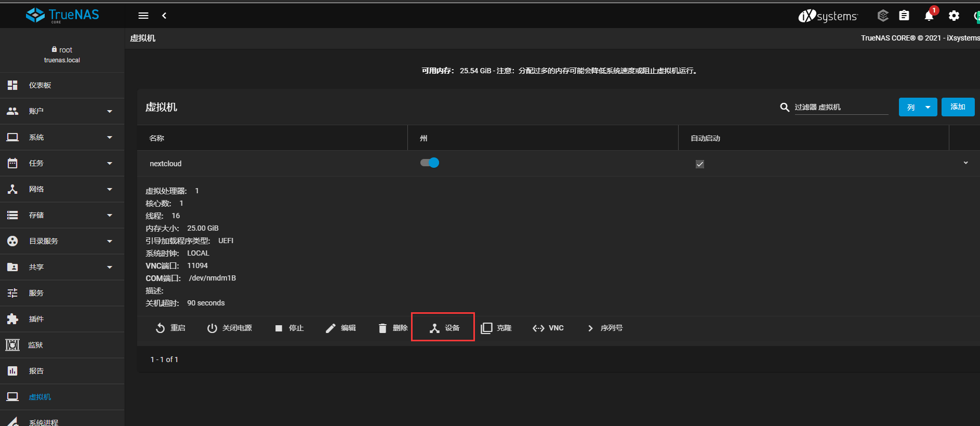Toggle the nextcloud state switch
Image resolution: width=980 pixels, height=426 pixels.
coord(430,163)
